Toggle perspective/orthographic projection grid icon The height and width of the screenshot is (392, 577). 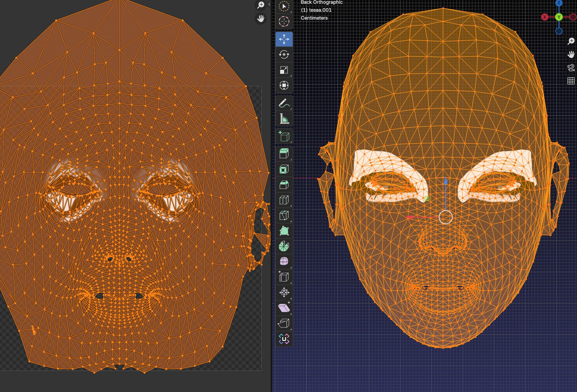(571, 81)
